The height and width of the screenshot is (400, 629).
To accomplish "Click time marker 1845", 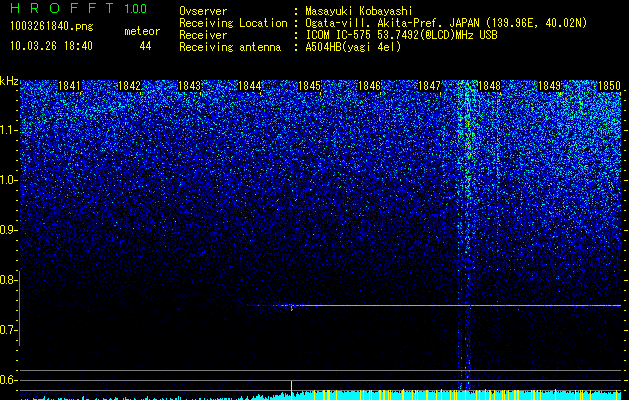I will click(310, 86).
